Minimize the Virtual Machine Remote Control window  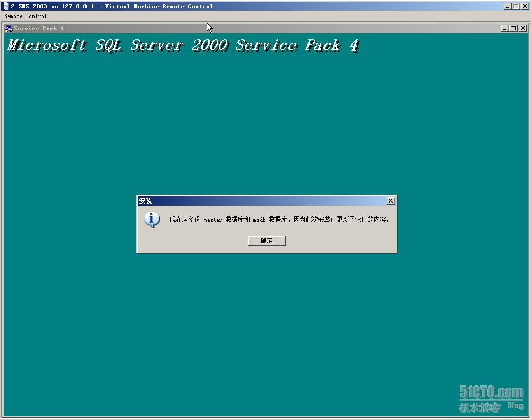click(x=507, y=6)
